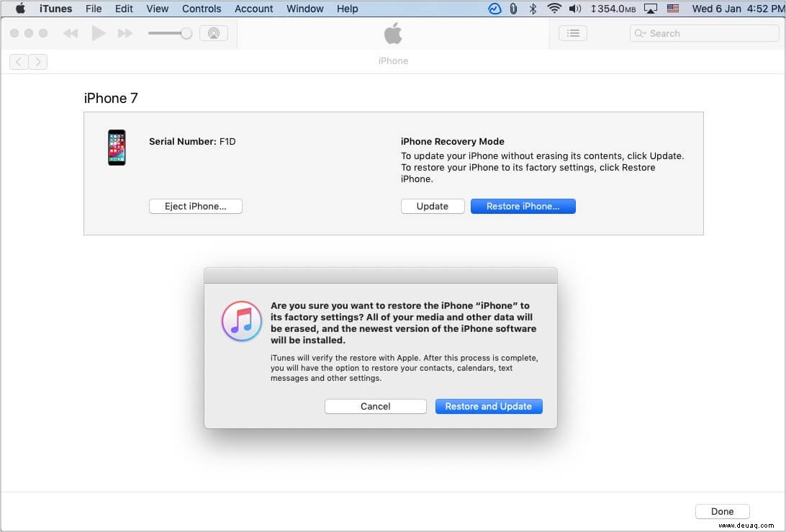Click the iTunes music note dialog icon
This screenshot has height=532, width=786.
[x=242, y=321]
